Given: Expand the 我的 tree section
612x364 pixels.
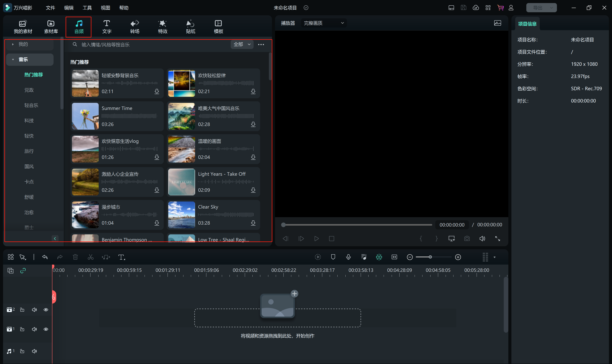Looking at the screenshot, I should pos(13,44).
